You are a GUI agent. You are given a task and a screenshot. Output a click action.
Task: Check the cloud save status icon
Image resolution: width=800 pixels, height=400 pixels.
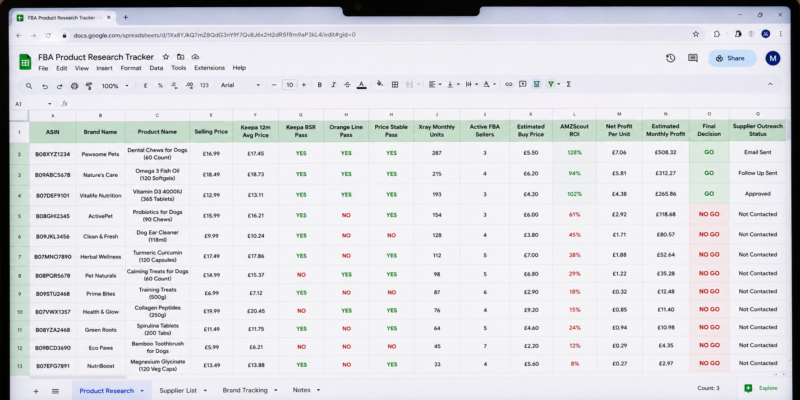click(x=195, y=57)
